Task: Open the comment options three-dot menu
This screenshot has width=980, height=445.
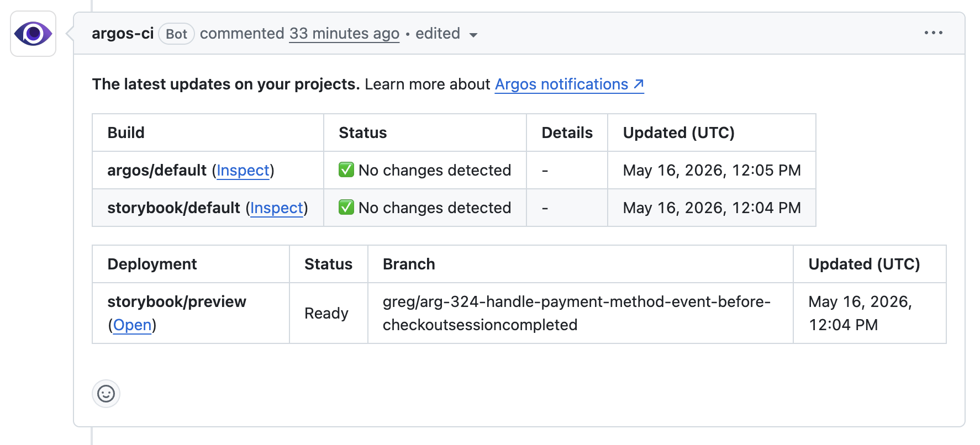Action: (933, 33)
